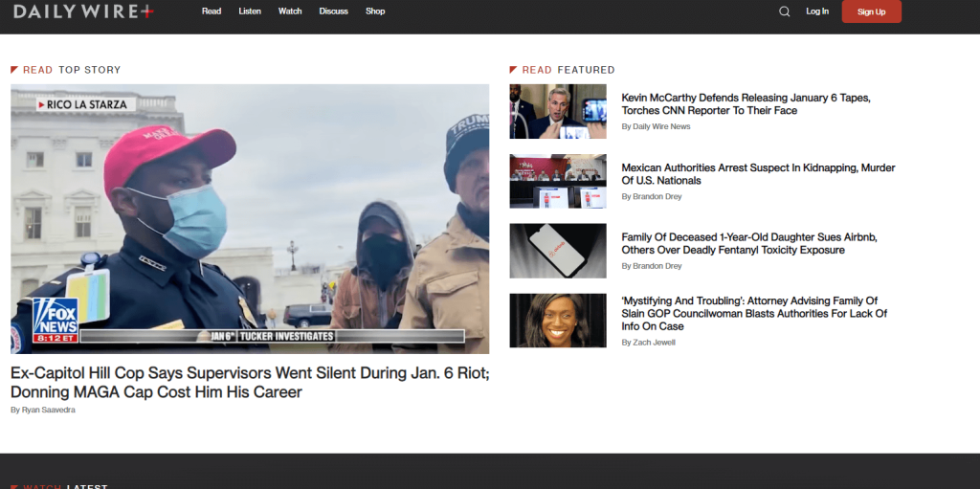
Task: Open Family Sues Airbnb fentanyl headline
Action: pos(749,244)
